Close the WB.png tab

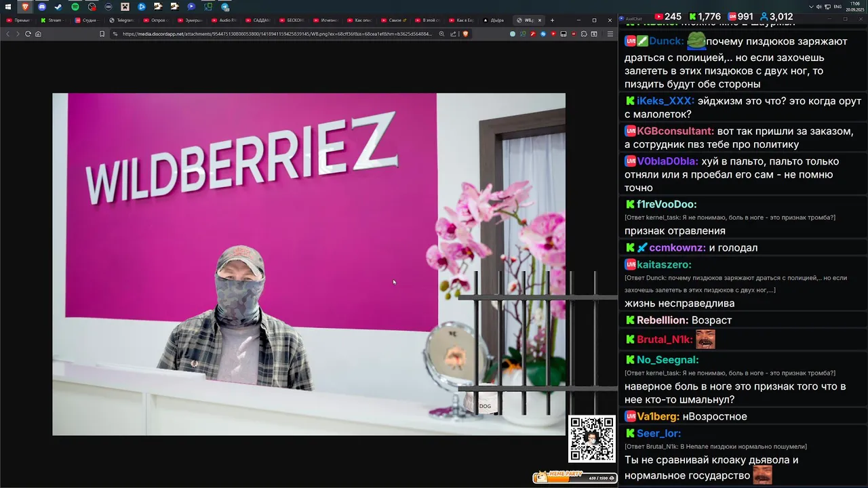coord(540,20)
